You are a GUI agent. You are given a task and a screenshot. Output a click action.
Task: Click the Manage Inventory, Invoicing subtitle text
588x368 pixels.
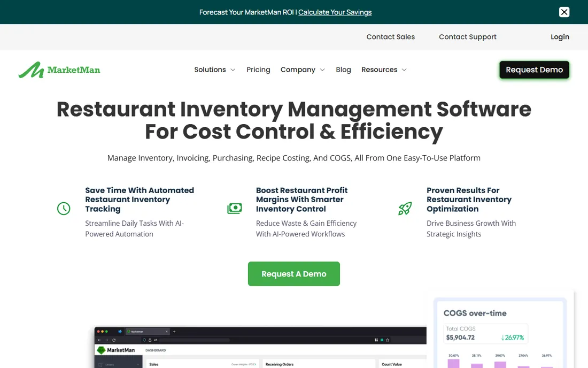point(294,158)
